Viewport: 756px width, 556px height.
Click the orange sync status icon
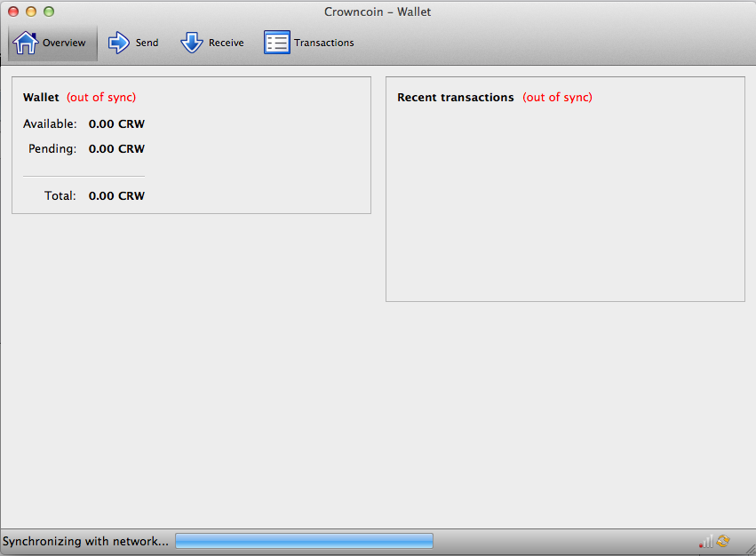coord(723,541)
